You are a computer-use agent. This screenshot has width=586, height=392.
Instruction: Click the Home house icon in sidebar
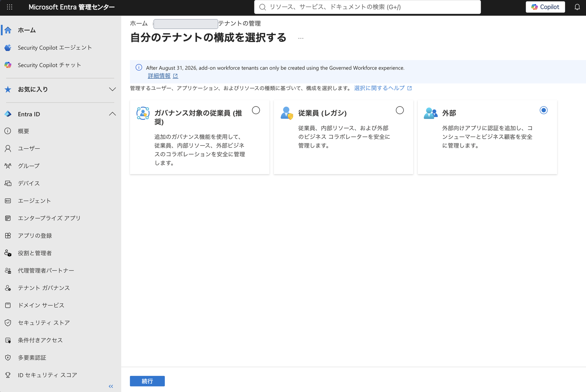(8, 30)
